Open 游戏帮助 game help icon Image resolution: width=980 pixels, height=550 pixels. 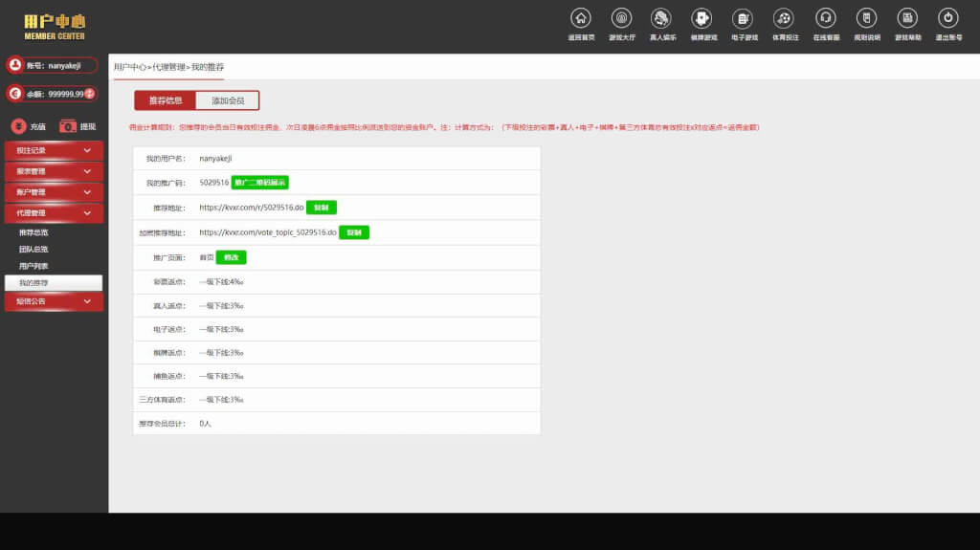click(x=907, y=18)
